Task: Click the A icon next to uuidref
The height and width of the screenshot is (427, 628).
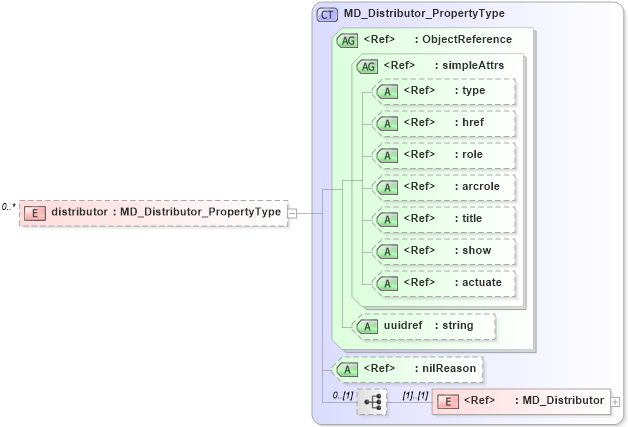Action: [x=367, y=327]
